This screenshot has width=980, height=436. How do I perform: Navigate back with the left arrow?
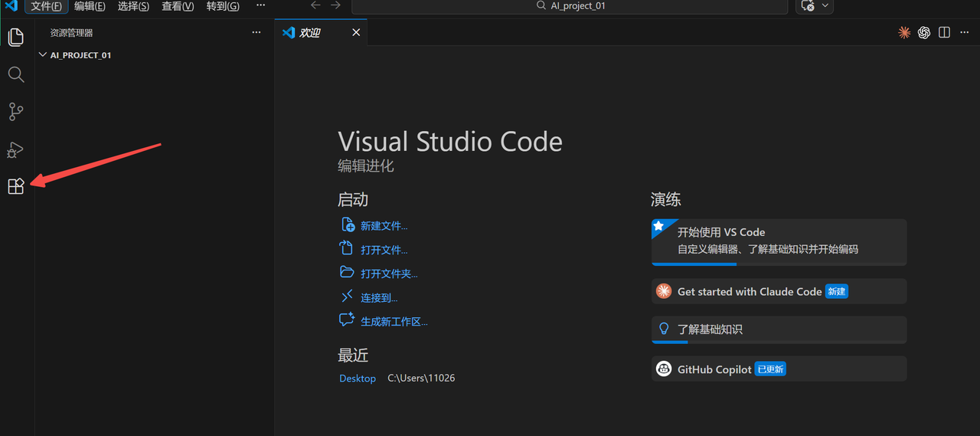tap(315, 5)
